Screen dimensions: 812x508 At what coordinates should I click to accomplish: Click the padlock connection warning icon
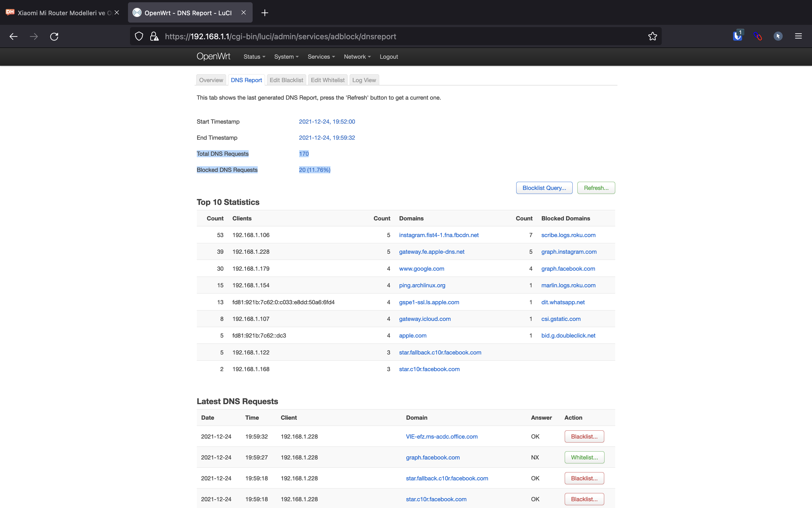154,36
